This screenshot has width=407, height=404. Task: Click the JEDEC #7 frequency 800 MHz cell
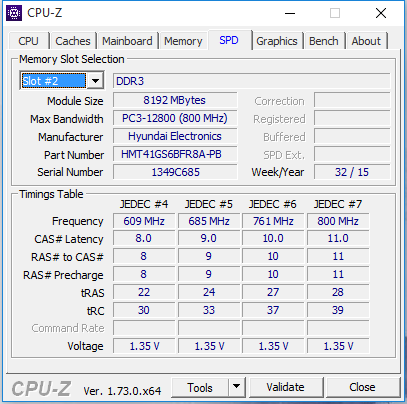click(338, 221)
